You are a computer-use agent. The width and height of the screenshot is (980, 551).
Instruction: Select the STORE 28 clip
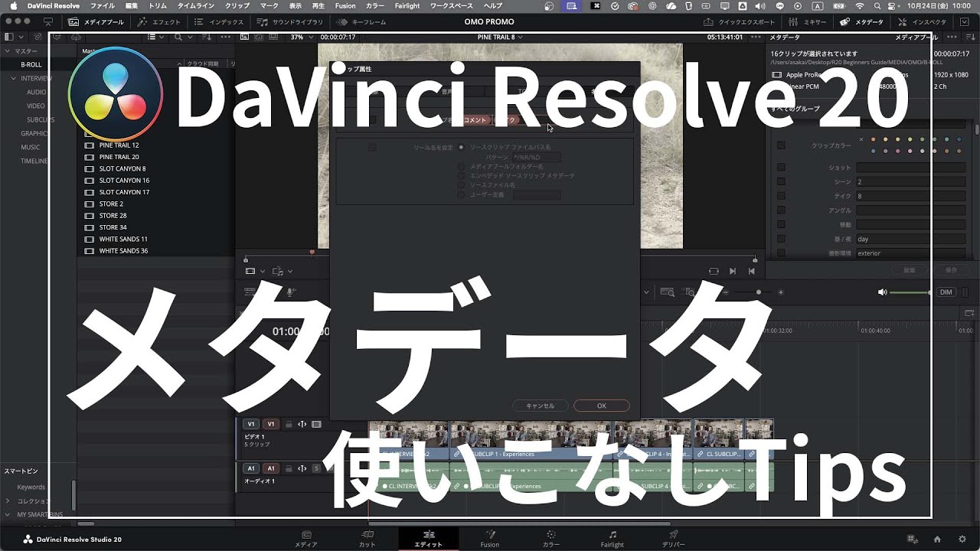point(113,216)
